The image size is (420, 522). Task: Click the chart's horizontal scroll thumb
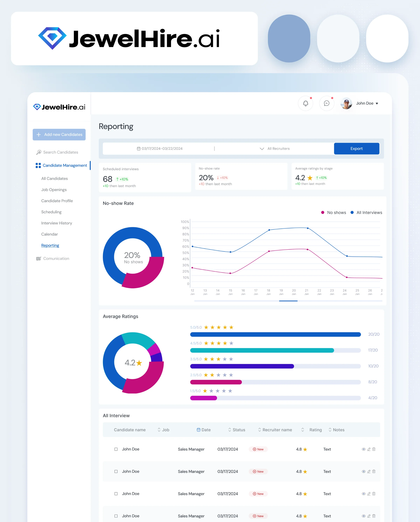point(288,301)
